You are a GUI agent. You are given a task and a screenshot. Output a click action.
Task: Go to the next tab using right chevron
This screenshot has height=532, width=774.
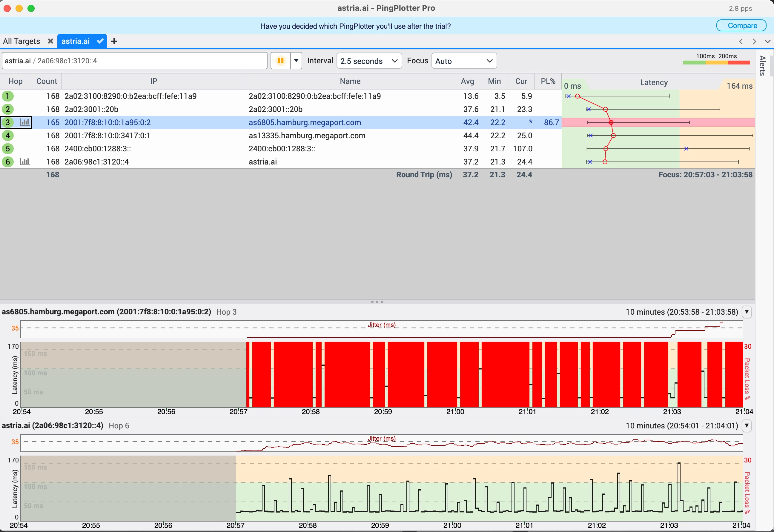(754, 41)
